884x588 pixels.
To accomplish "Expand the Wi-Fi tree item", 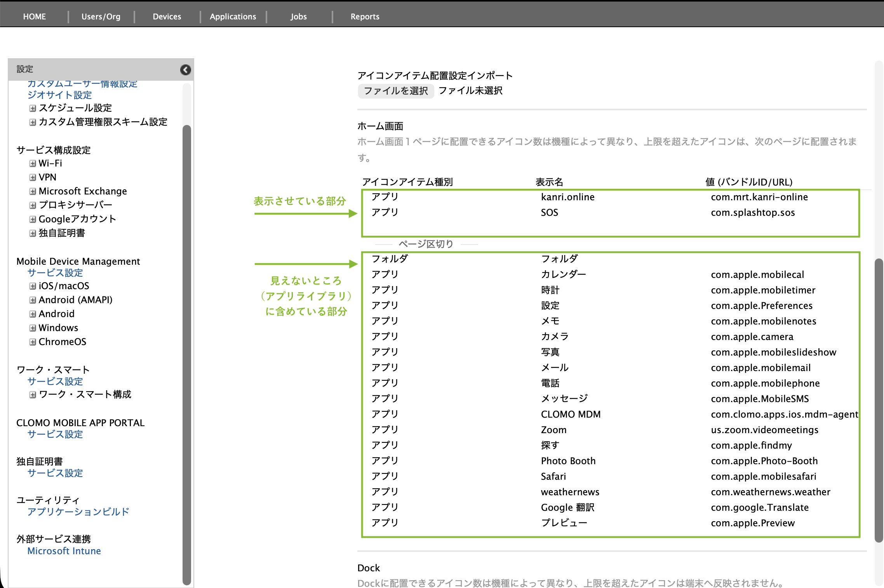I will pos(33,163).
